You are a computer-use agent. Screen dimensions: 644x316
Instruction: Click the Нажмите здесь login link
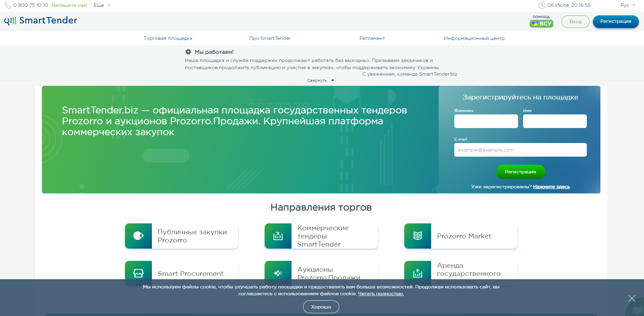tap(551, 187)
